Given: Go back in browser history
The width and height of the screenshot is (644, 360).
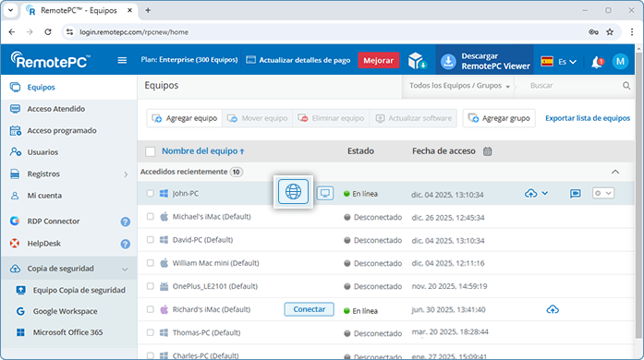Looking at the screenshot, I should tap(12, 32).
